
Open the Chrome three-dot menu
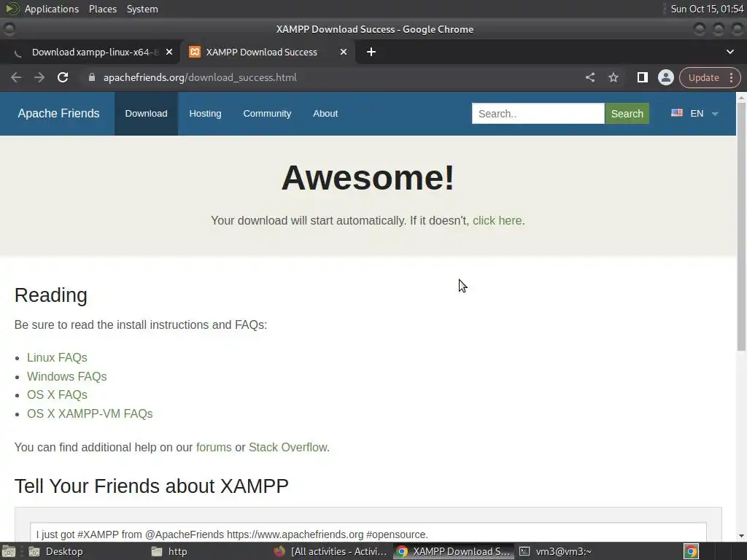731,77
